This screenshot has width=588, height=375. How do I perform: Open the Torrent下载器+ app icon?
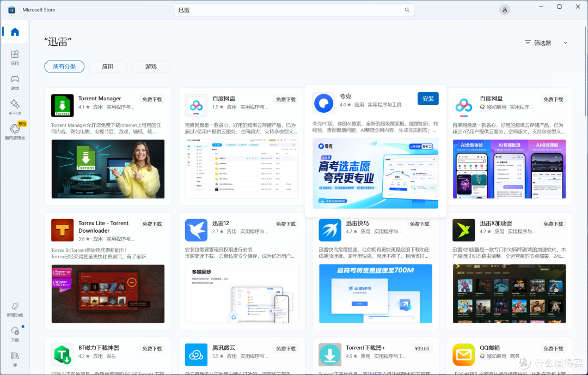pos(330,355)
